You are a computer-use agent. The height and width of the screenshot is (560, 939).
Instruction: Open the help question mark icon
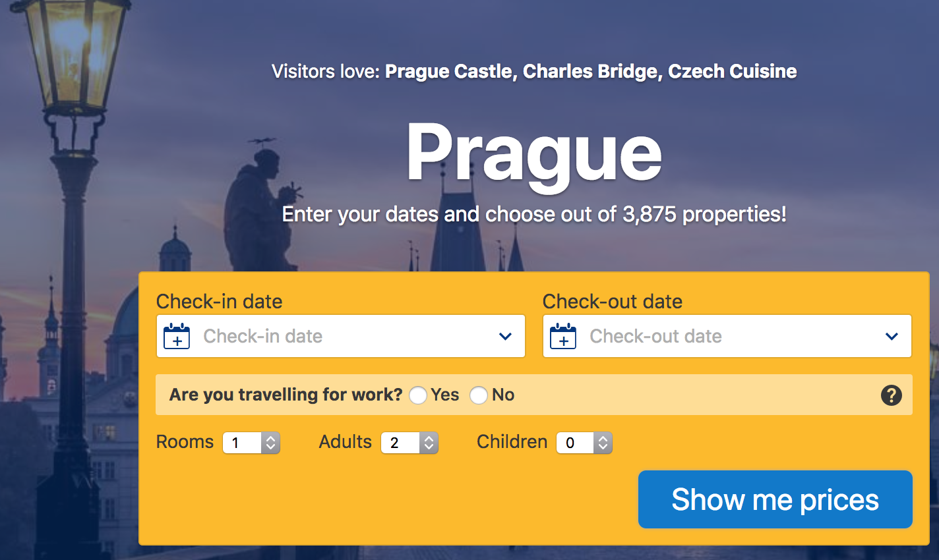[x=892, y=395]
